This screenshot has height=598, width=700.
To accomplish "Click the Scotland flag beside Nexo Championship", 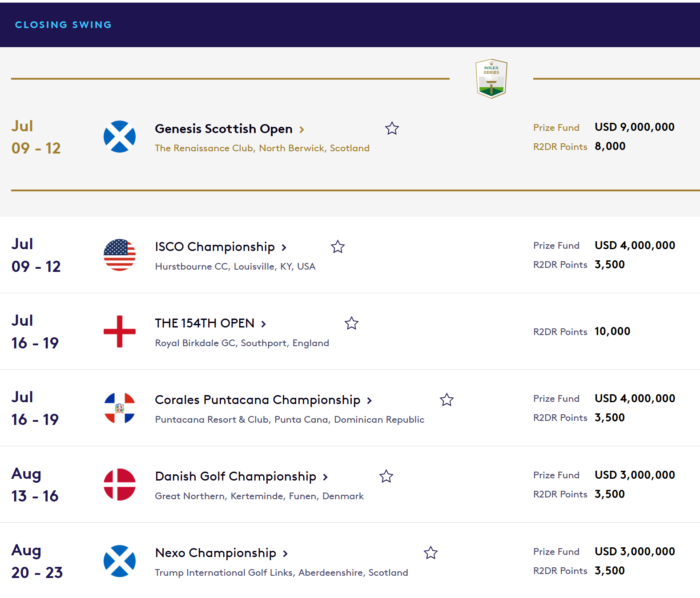I will coord(120,561).
